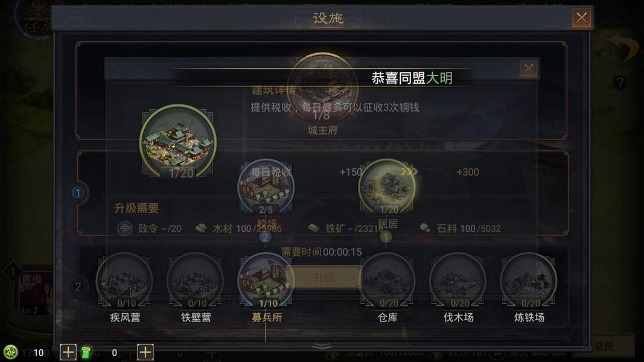Select the 疾风营 building icon
The height and width of the screenshot is (362, 644).
[124, 281]
